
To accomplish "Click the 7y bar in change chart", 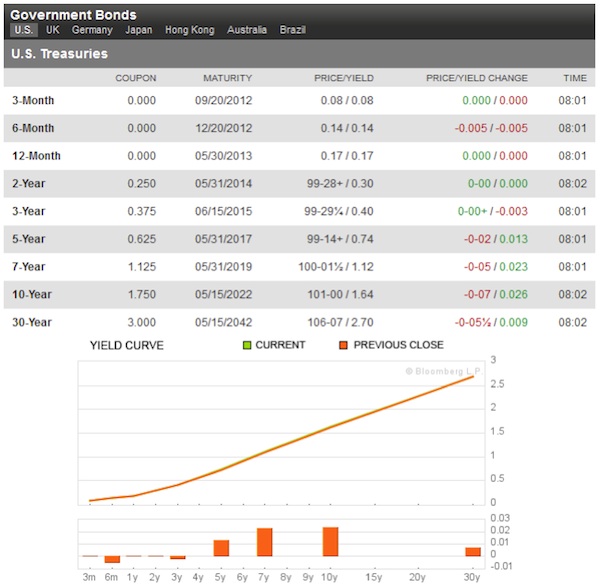I will click(x=265, y=542).
